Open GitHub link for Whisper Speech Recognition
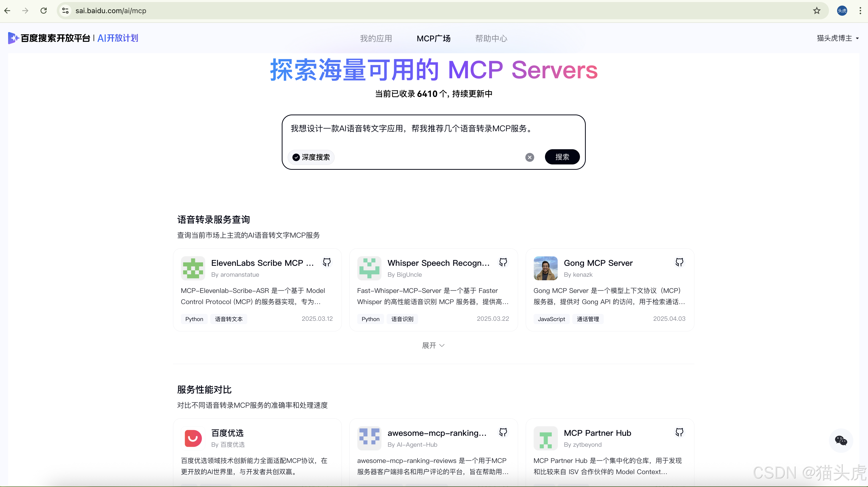Screen dimensions: 868x487 click(x=503, y=262)
